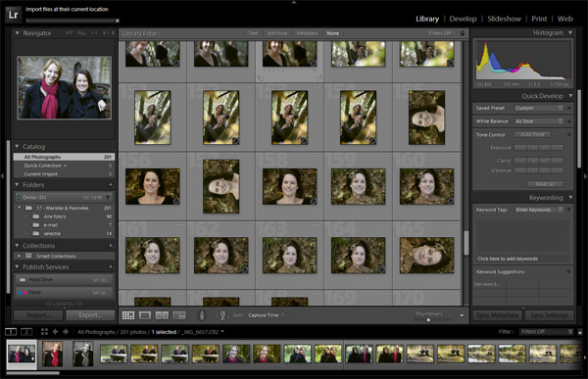Screen dimensions: 588x379
Task: Click the left panel collapse arrow
Action: tap(2, 176)
